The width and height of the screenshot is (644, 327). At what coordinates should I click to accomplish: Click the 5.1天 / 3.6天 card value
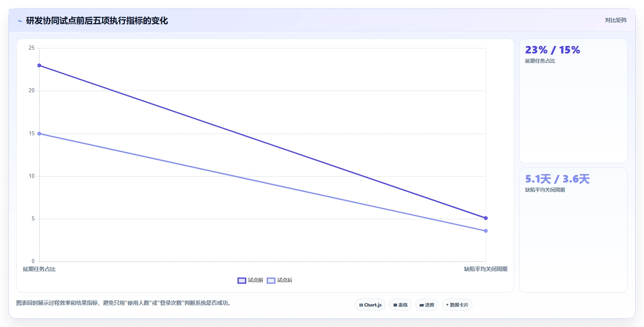(557, 179)
